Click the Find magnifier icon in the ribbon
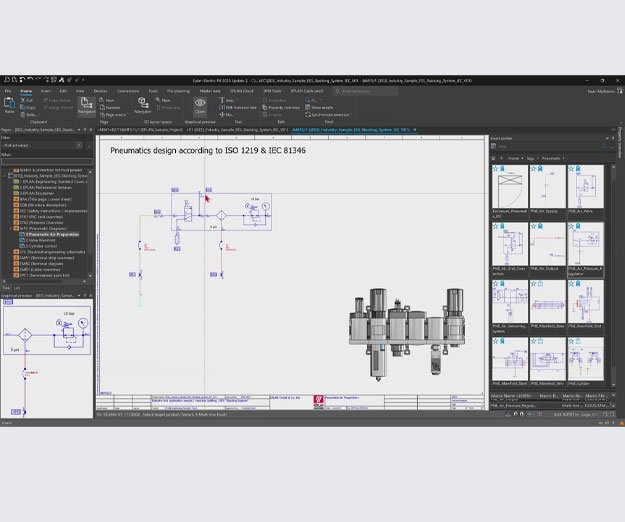 (308, 100)
